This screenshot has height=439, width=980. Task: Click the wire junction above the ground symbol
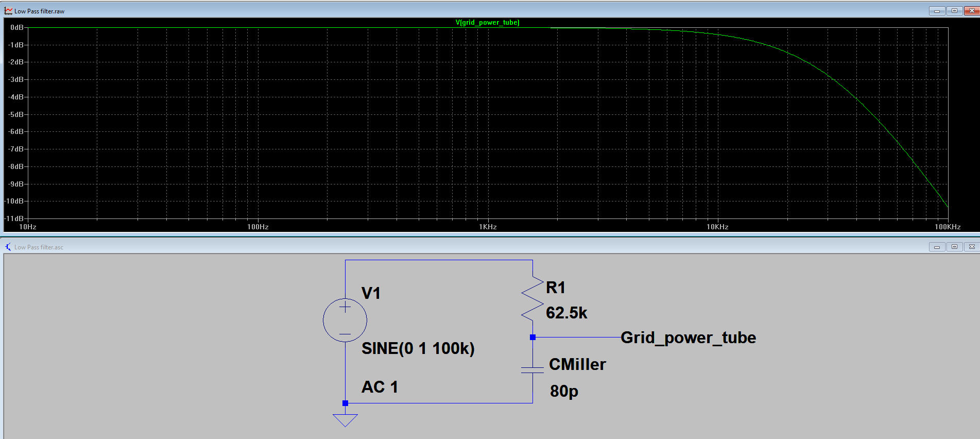pyautogui.click(x=345, y=403)
